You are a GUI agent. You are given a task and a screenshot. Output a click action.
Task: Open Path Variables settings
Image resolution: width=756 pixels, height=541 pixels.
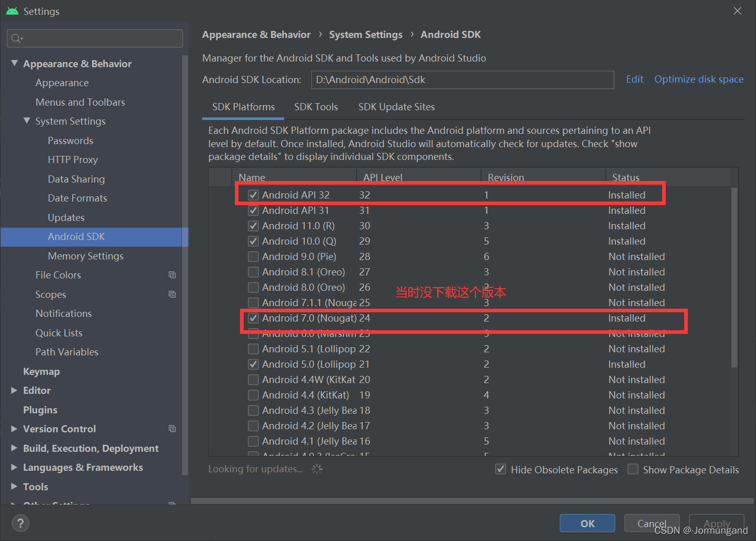(67, 352)
